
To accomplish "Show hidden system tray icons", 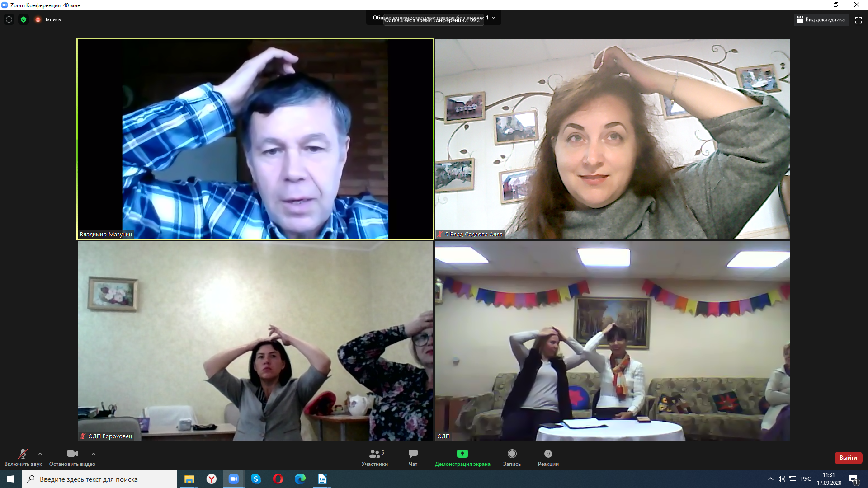I will [770, 479].
